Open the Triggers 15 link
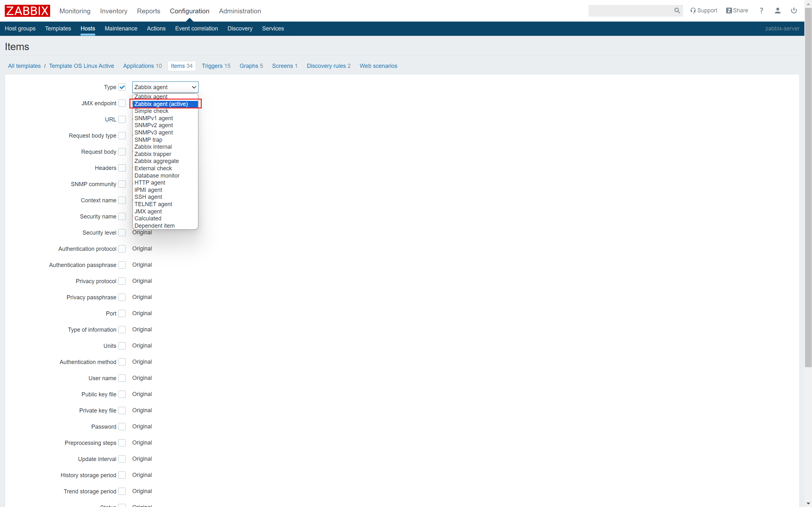This screenshot has width=812, height=507. point(216,66)
